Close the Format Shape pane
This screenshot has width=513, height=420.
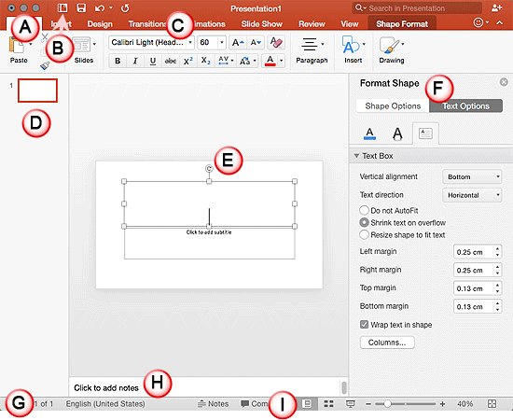point(504,82)
